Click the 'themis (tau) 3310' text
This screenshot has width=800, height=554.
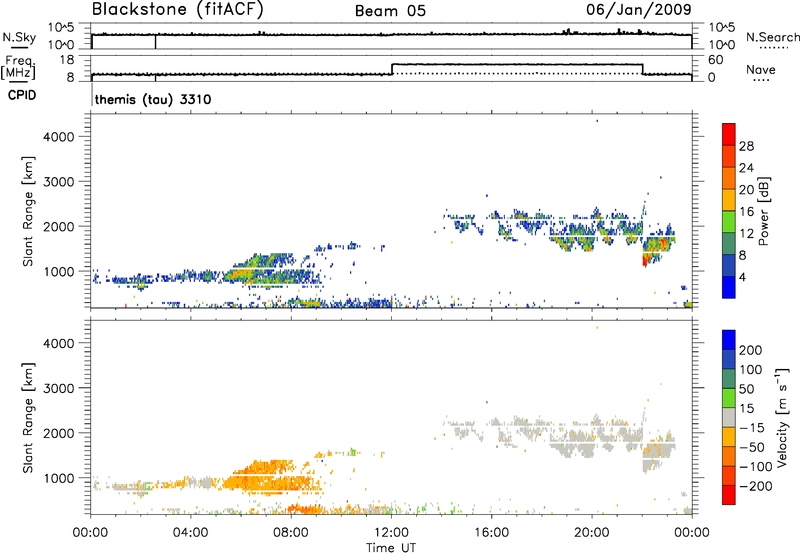[x=153, y=99]
